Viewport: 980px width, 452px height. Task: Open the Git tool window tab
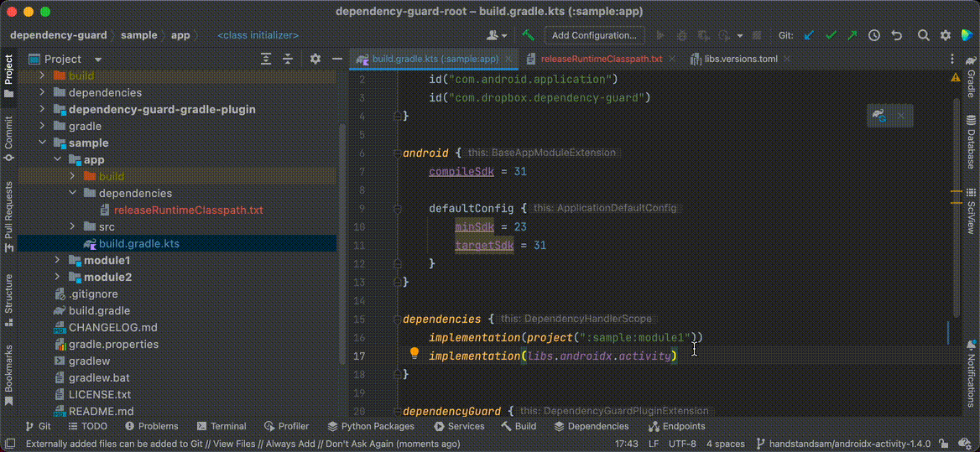coord(38,426)
